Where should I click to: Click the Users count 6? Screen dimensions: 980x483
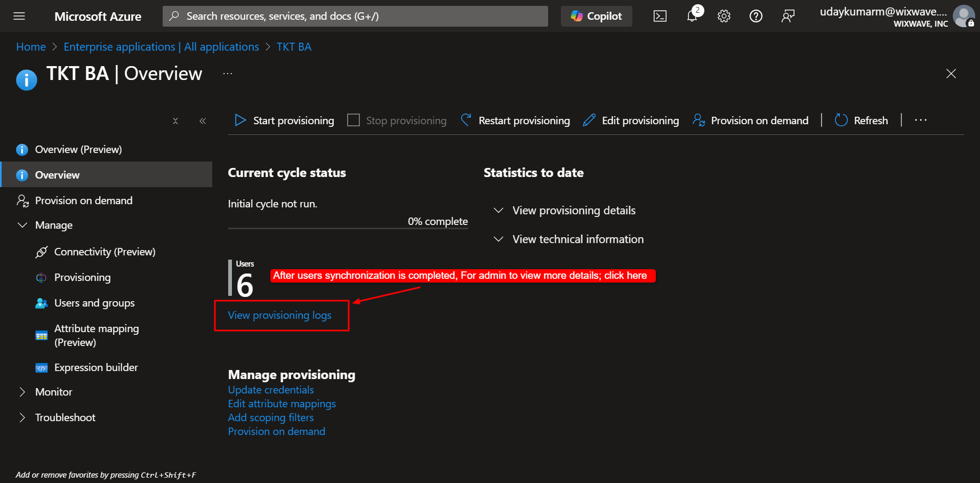245,285
